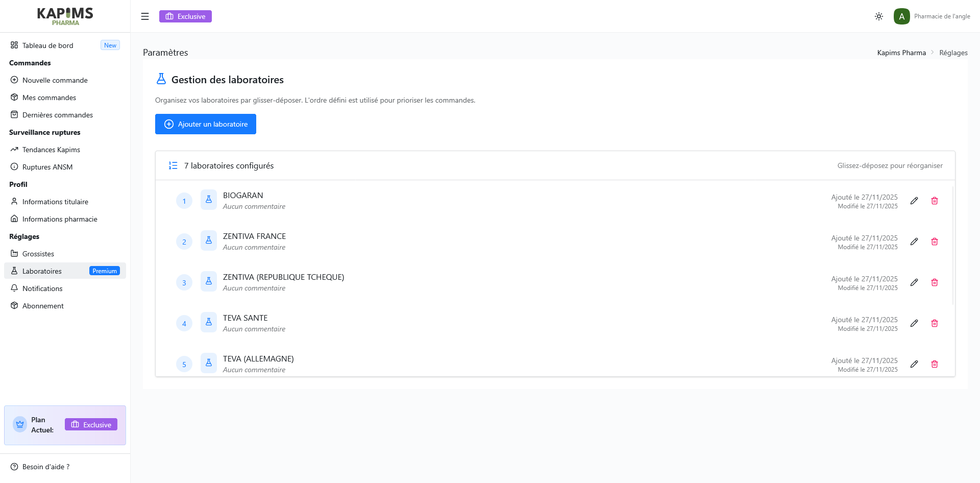Open Nouvelle commande in sidebar

pos(55,80)
